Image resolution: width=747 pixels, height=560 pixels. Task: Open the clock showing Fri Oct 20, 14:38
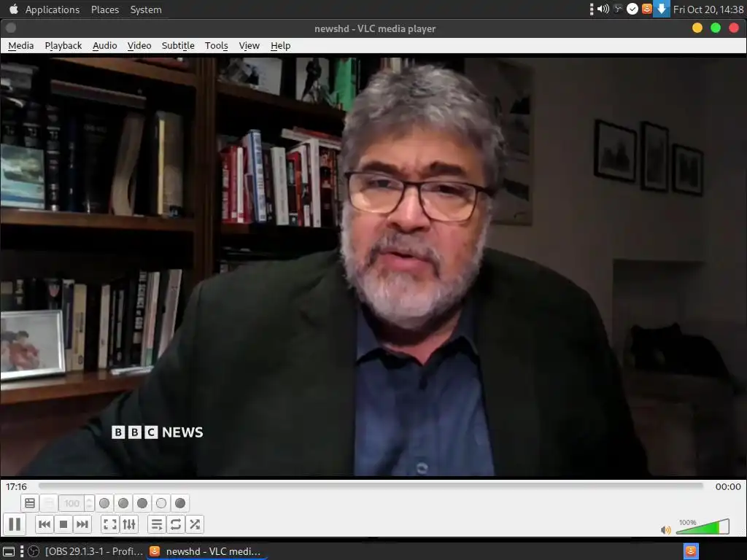coord(708,9)
